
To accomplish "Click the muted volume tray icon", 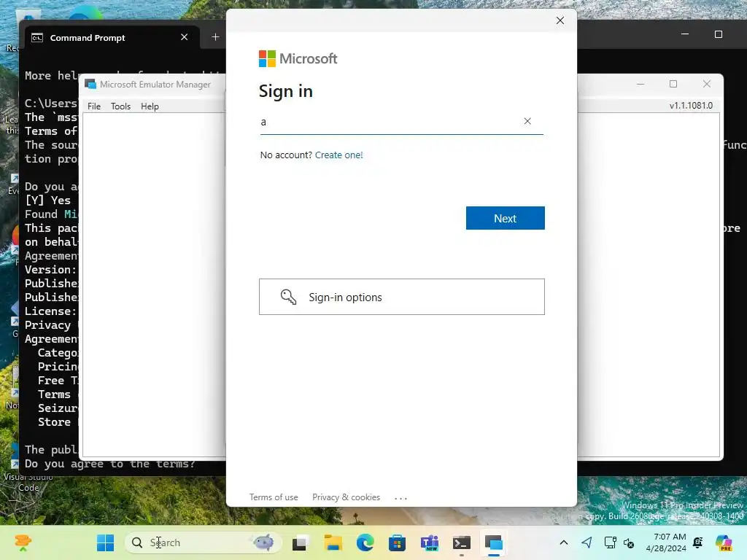I will pos(628,542).
